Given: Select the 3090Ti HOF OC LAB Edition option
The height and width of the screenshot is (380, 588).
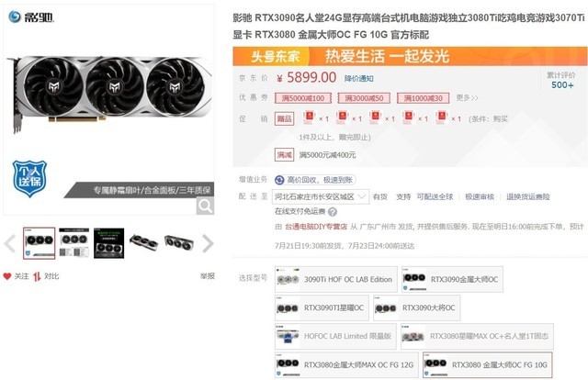Looking at the screenshot, I should click(x=336, y=279).
